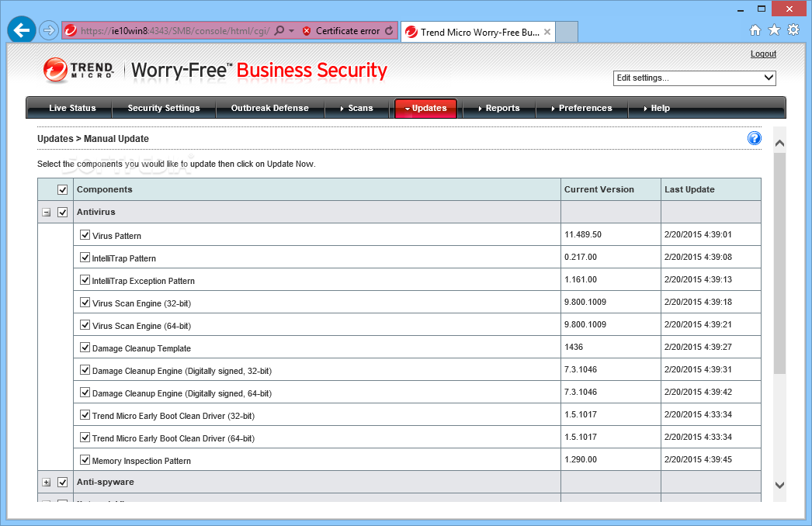The image size is (812, 526).
Task: Minimize the browser window
Action: pyautogui.click(x=741, y=9)
